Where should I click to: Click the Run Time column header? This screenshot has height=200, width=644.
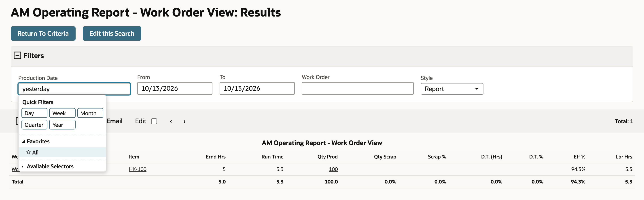coord(272,157)
